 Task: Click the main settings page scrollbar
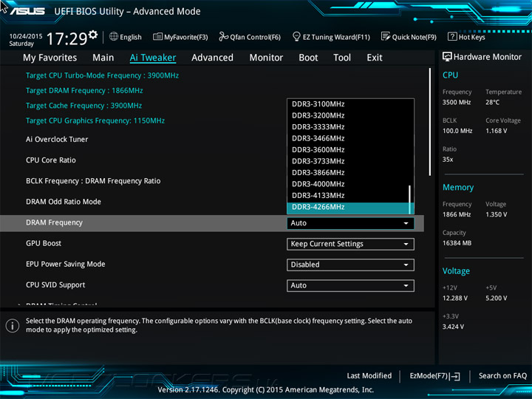(x=430, y=122)
